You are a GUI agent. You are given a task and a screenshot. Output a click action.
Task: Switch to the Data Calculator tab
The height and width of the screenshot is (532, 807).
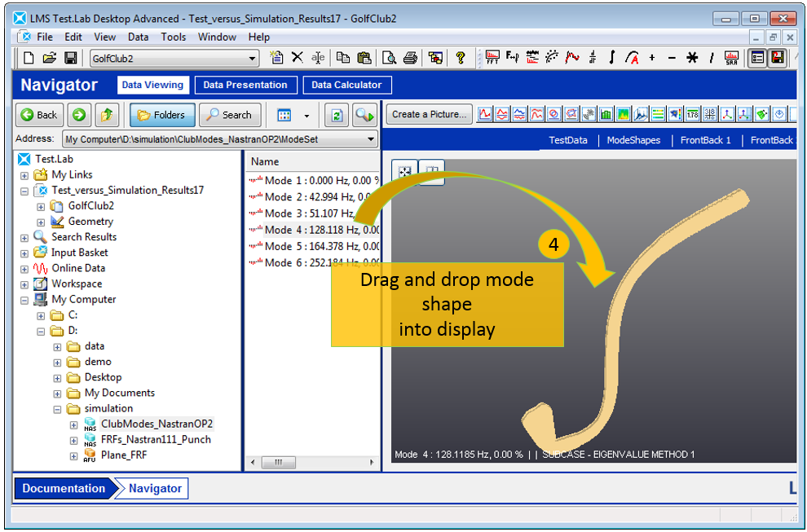point(346,85)
